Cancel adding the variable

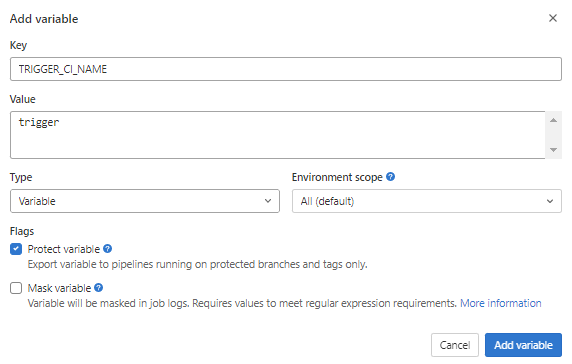click(x=455, y=345)
